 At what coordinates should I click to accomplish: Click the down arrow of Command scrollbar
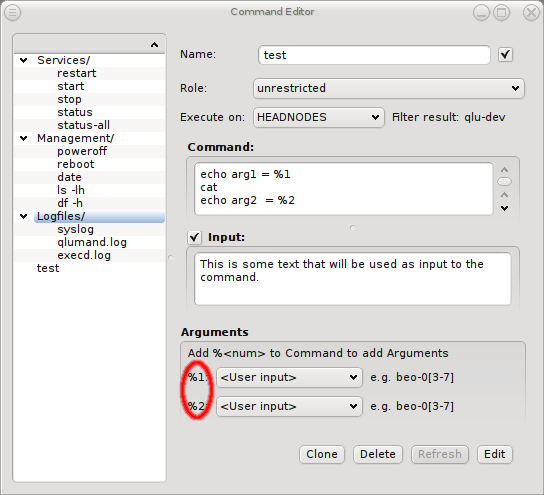[504, 208]
